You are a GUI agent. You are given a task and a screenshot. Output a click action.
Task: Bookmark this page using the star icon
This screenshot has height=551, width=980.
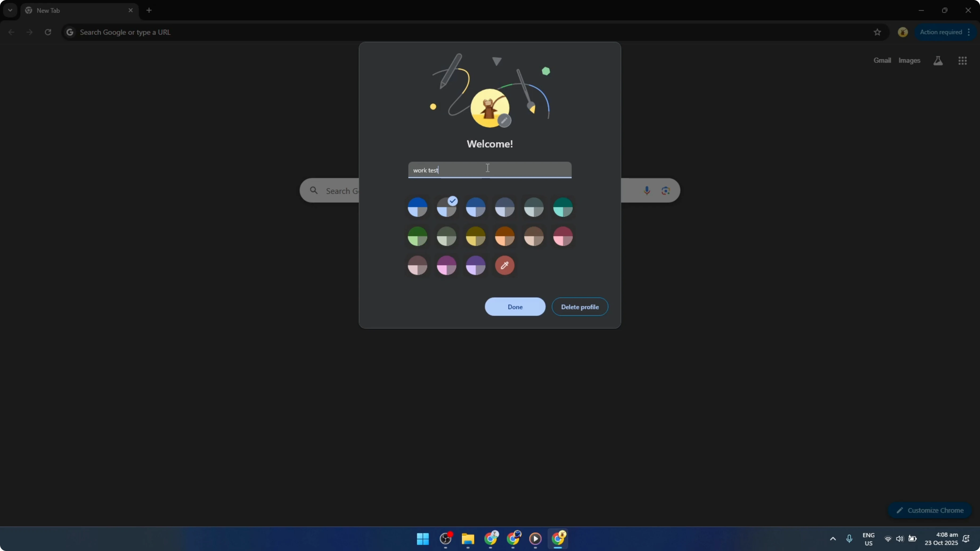coord(877,32)
